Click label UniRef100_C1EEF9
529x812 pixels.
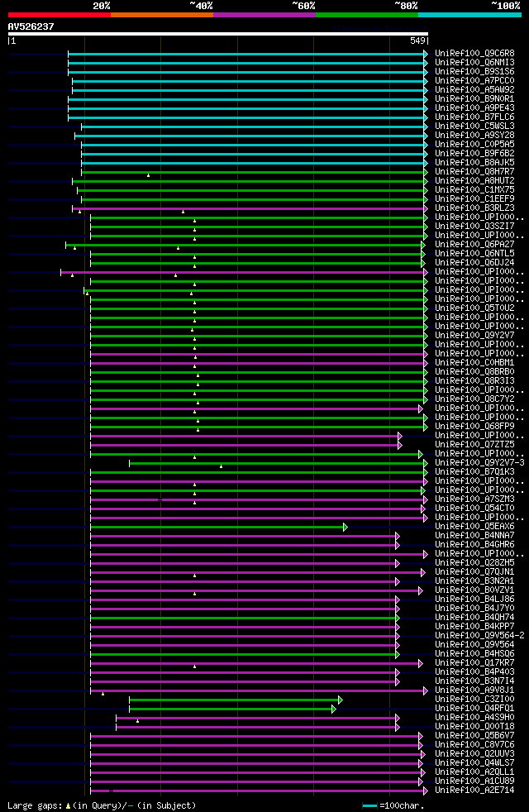[474, 198]
